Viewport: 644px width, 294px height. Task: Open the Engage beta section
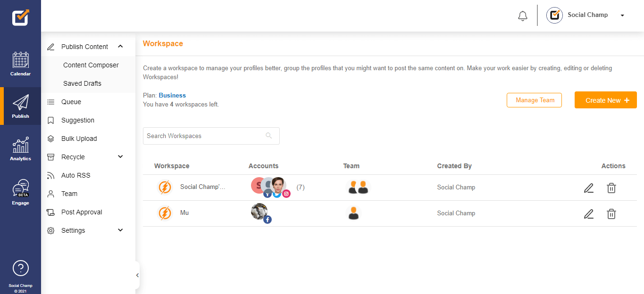point(20,192)
